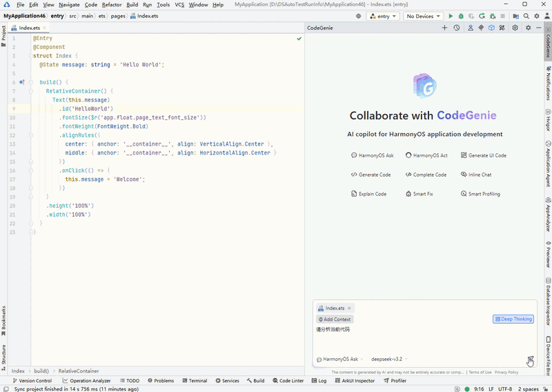Image resolution: width=552 pixels, height=392 pixels.
Task: Open the entry module configuration dropdown
Action: 382,16
